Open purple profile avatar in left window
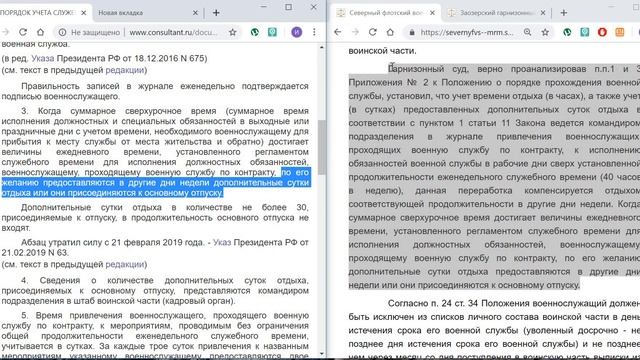Viewport: 640px width, 360px height. tap(297, 32)
